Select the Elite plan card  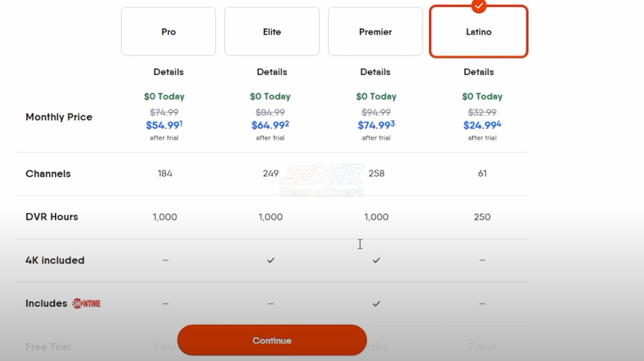[x=272, y=31]
